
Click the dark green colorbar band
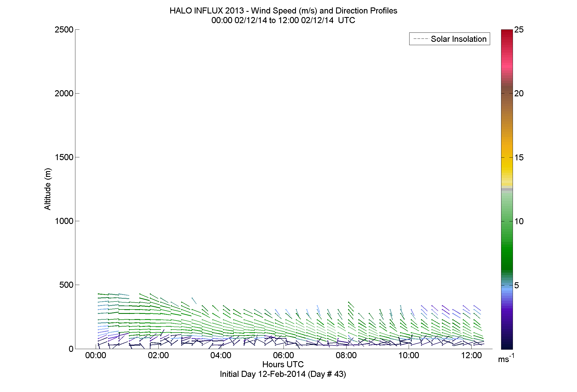[507, 261]
